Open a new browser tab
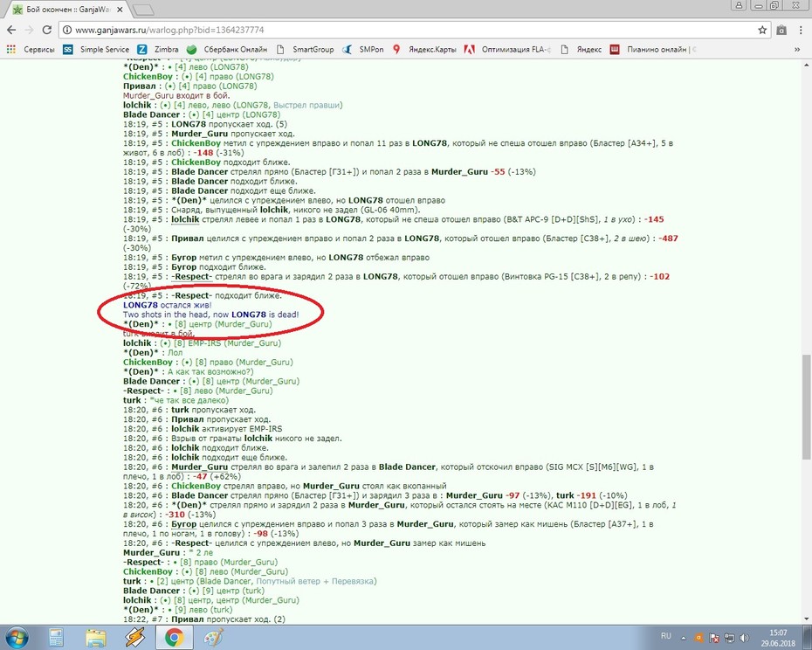Image resolution: width=812 pixels, height=650 pixels. click(x=143, y=10)
